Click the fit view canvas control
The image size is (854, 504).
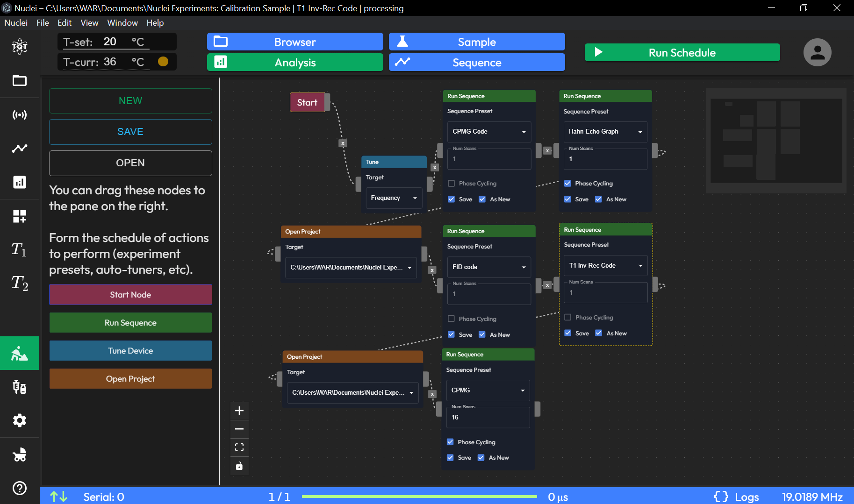pyautogui.click(x=239, y=447)
